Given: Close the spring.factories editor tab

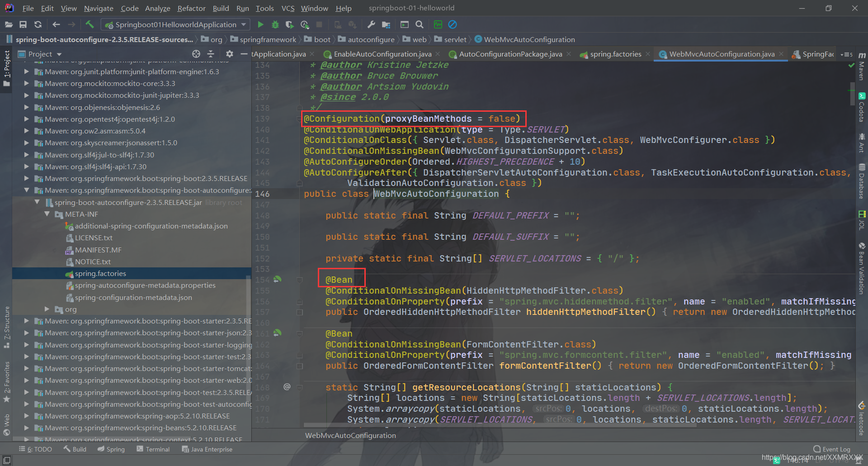Looking at the screenshot, I should point(648,54).
